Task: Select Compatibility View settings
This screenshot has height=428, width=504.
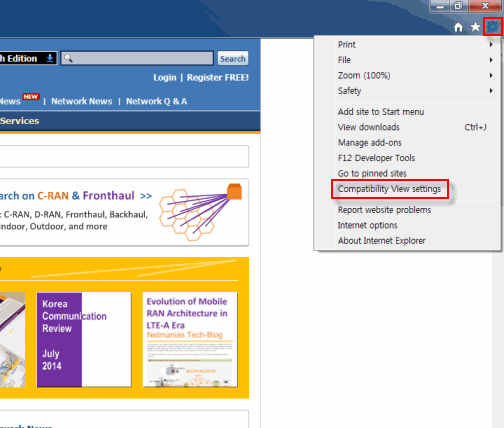Action: (x=390, y=189)
